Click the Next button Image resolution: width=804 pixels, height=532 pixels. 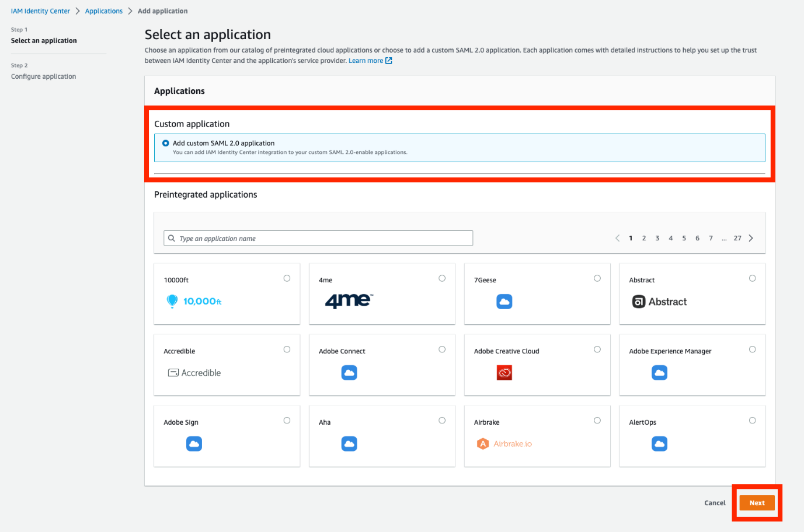[757, 503]
